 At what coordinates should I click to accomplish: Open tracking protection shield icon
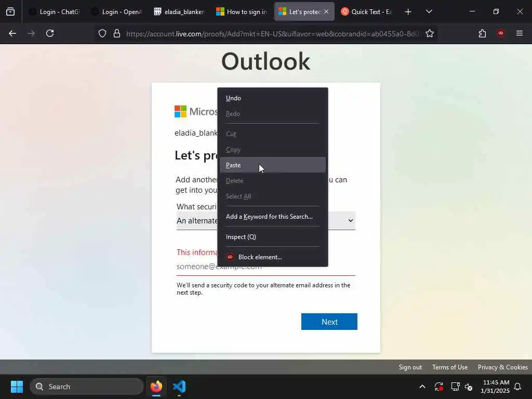click(x=102, y=33)
